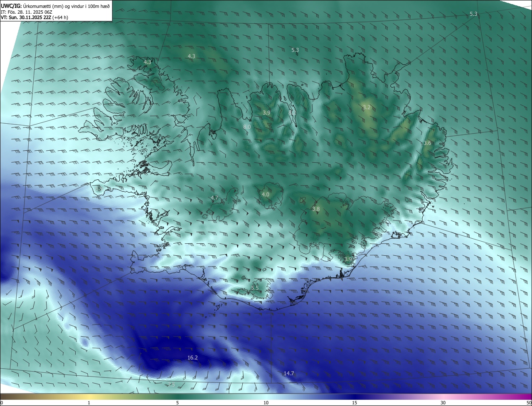Screen dimensions: 532x406
Task: Click the 3.6 value label near the east coast
Action: [427, 143]
